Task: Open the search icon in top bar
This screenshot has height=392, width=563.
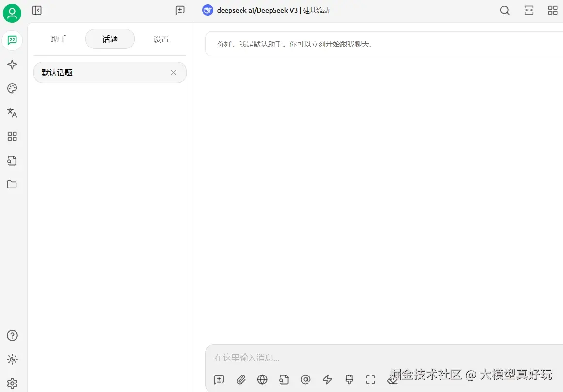Action: pos(505,10)
